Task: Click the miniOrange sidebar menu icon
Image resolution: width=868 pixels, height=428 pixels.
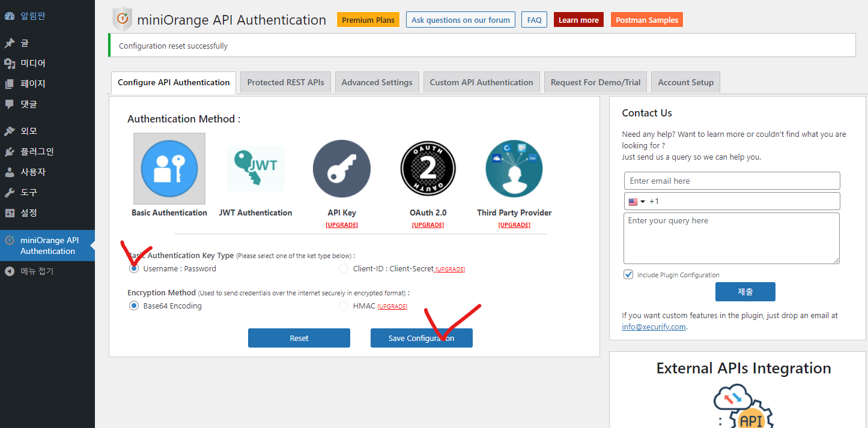Action: (x=10, y=240)
